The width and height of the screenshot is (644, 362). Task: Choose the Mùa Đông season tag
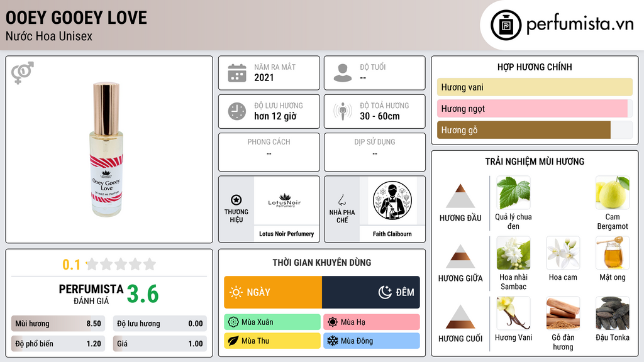pyautogui.click(x=372, y=341)
